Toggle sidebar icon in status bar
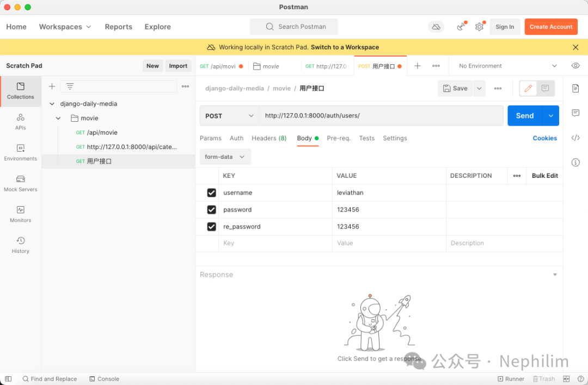The height and width of the screenshot is (385, 588). (8, 379)
